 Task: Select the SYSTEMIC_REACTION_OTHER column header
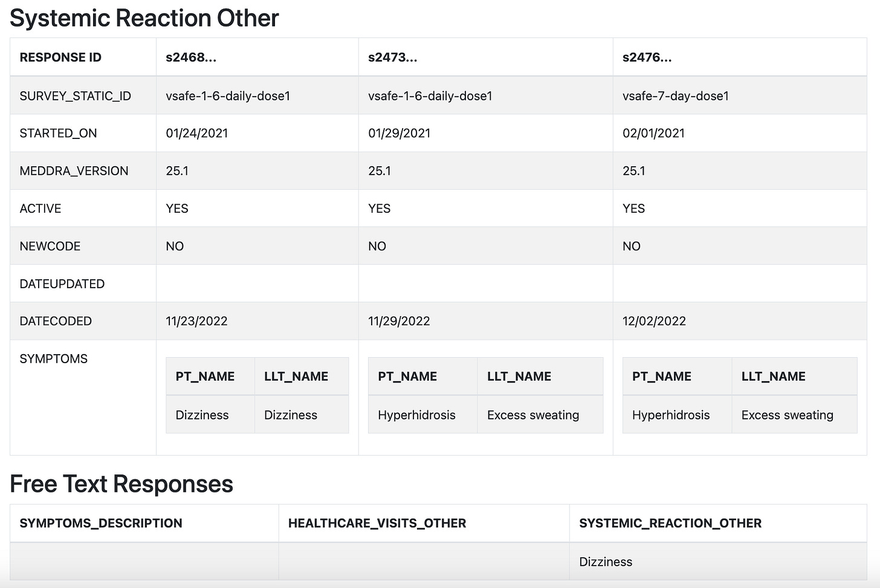pyautogui.click(x=670, y=523)
